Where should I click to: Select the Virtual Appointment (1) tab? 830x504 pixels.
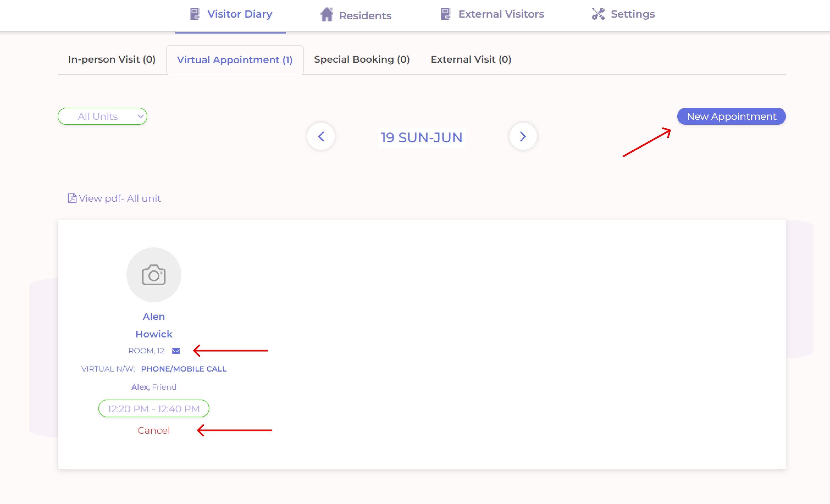coord(234,60)
